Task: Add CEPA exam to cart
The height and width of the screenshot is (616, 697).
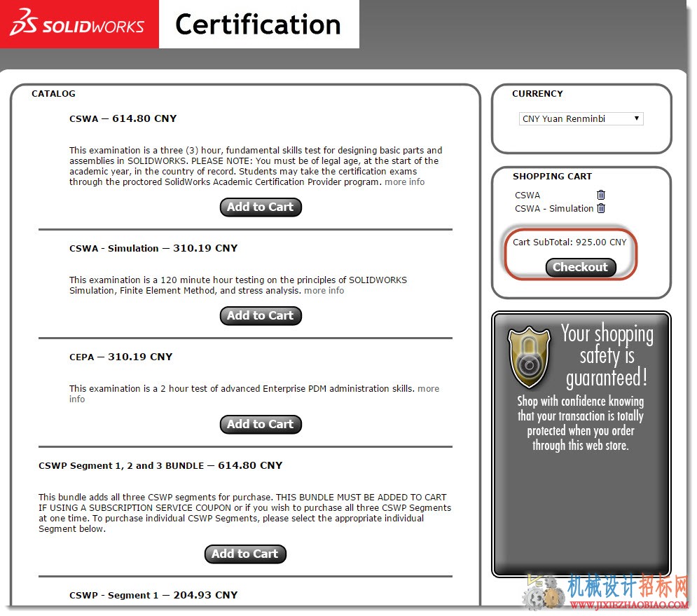Action: [261, 424]
